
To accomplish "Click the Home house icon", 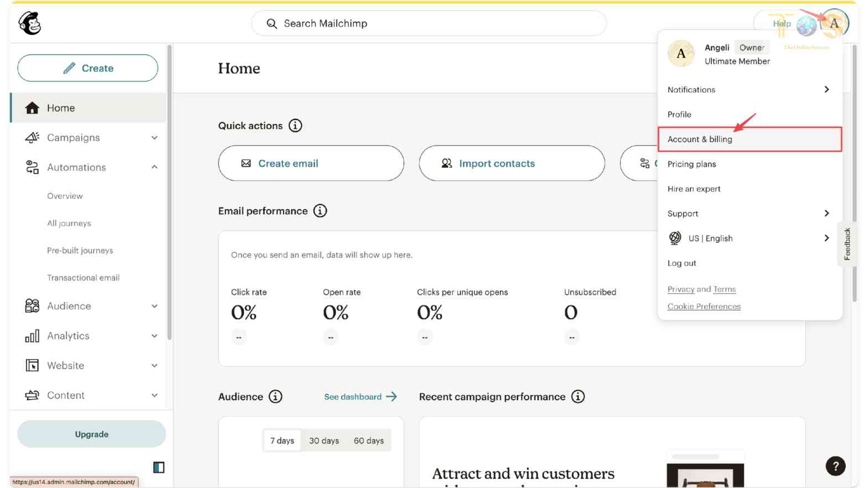I will click(x=32, y=108).
